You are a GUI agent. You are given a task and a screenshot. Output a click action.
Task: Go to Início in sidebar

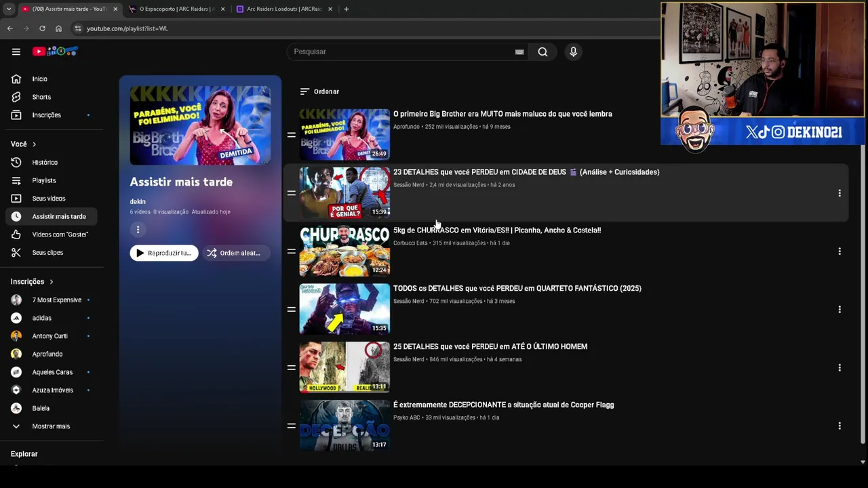point(53,79)
